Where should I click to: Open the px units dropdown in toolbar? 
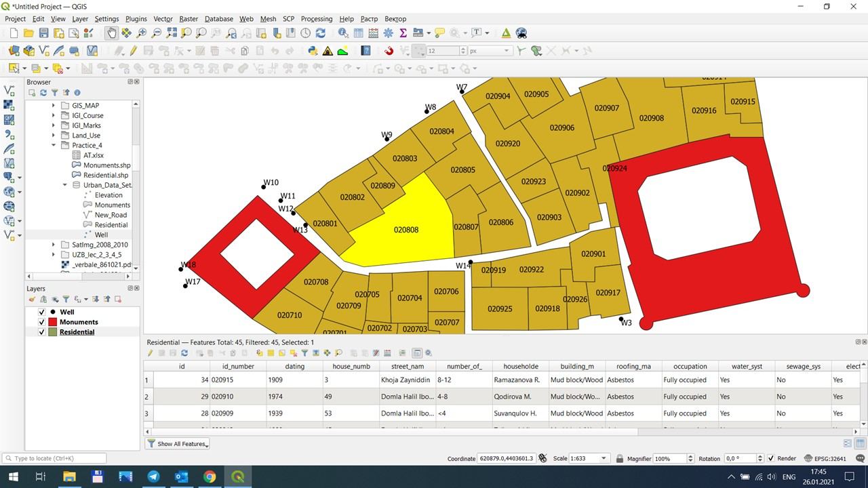[x=506, y=51]
